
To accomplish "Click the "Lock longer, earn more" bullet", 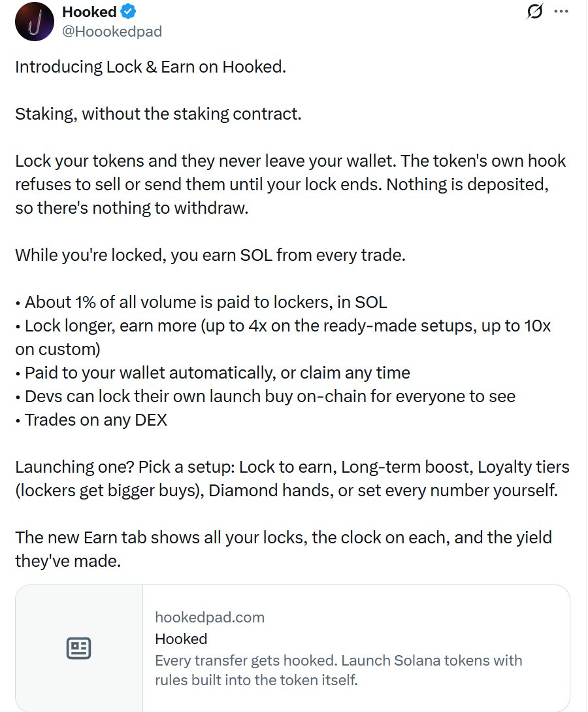I will click(x=283, y=337).
